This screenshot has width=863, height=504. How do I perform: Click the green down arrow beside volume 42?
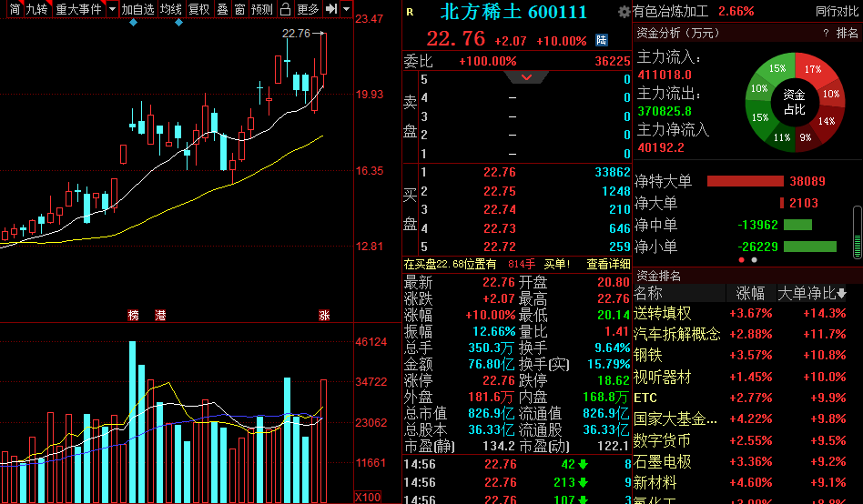click(x=584, y=464)
